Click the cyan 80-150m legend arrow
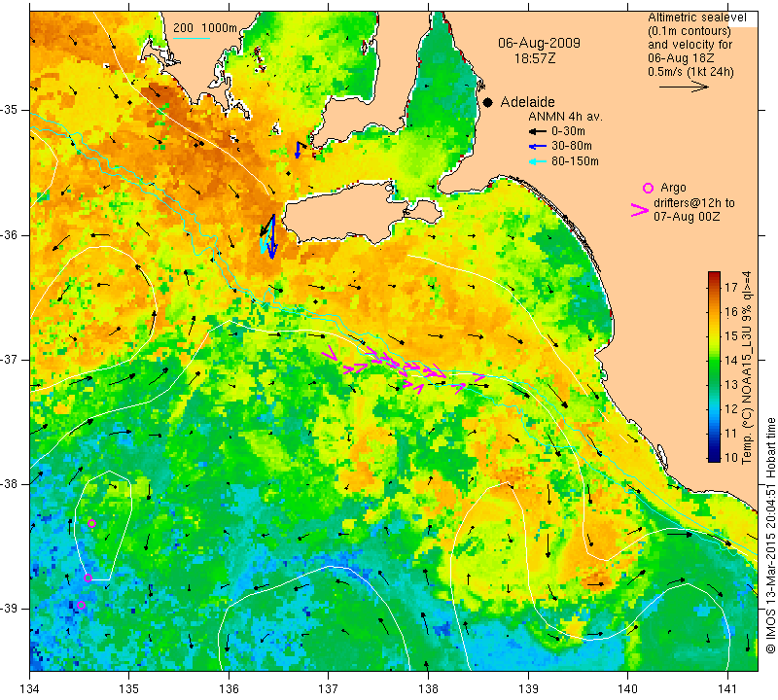The width and height of the screenshot is (778, 700). point(538,161)
